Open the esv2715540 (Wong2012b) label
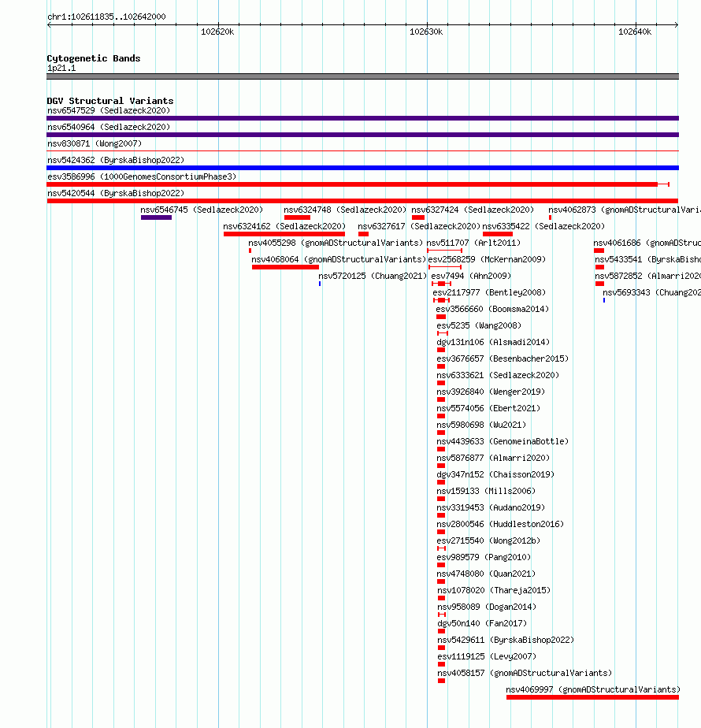Screen dimensions: 701x728 point(489,541)
